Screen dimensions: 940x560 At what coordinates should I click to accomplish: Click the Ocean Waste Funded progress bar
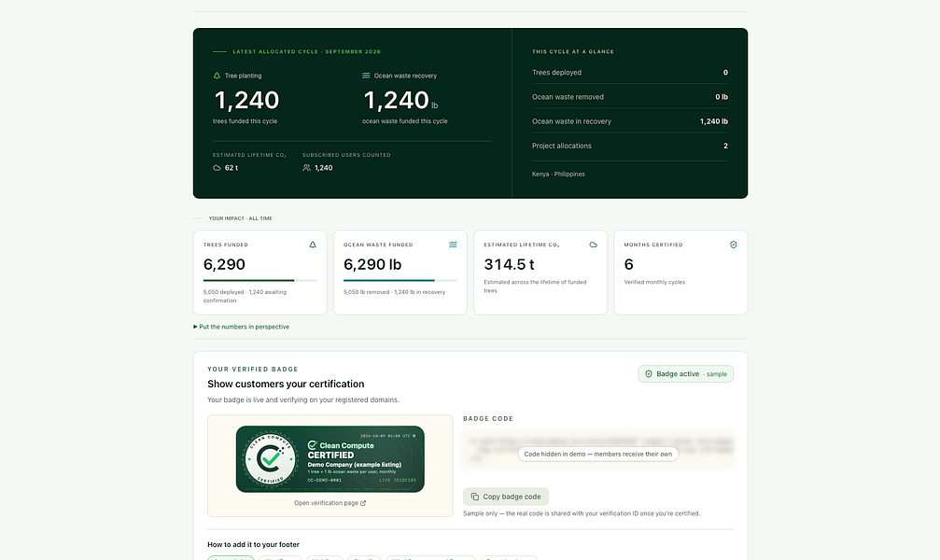point(400,280)
